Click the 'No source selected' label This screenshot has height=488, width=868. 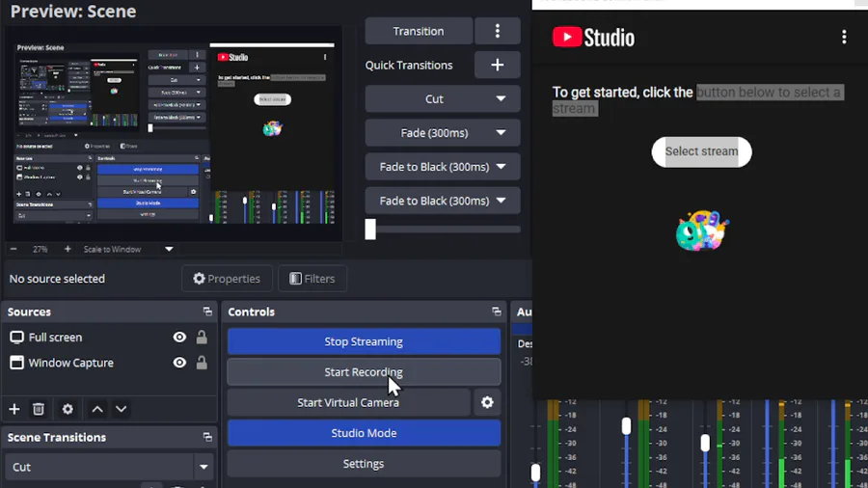click(x=57, y=279)
